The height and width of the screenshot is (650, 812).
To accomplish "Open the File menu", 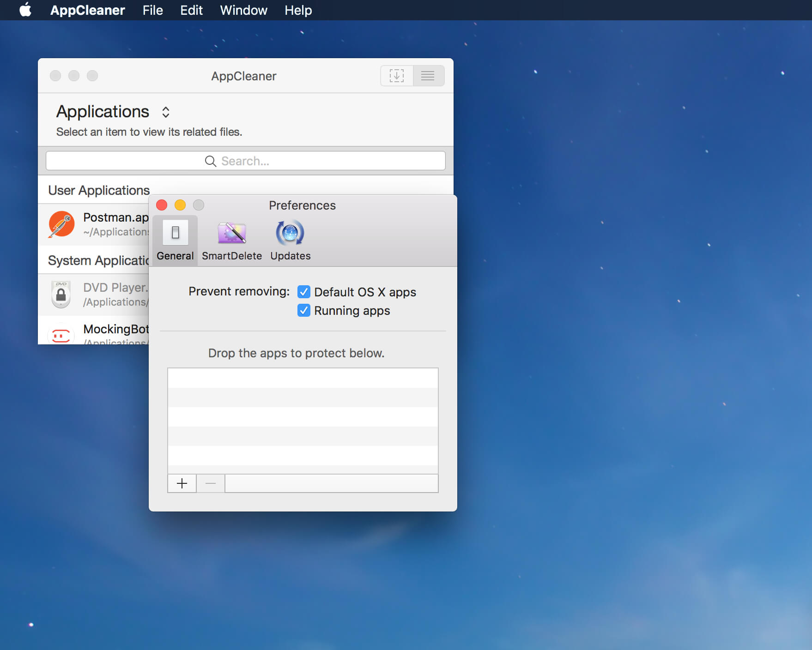I will click(x=152, y=10).
